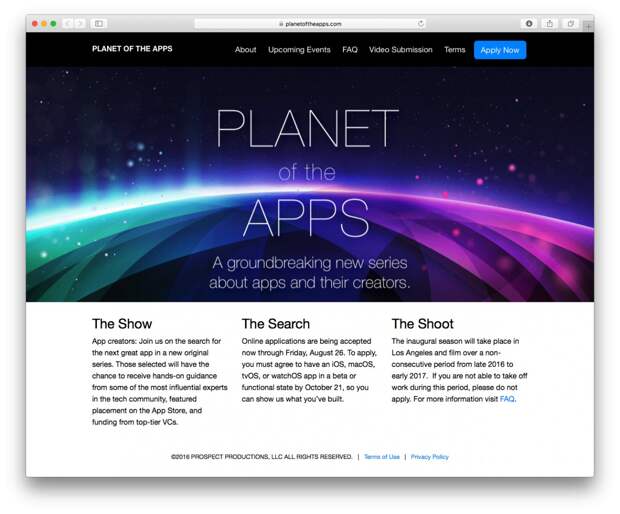Click the Safari back arrow button
Screen dimensions: 620x514
68,24
